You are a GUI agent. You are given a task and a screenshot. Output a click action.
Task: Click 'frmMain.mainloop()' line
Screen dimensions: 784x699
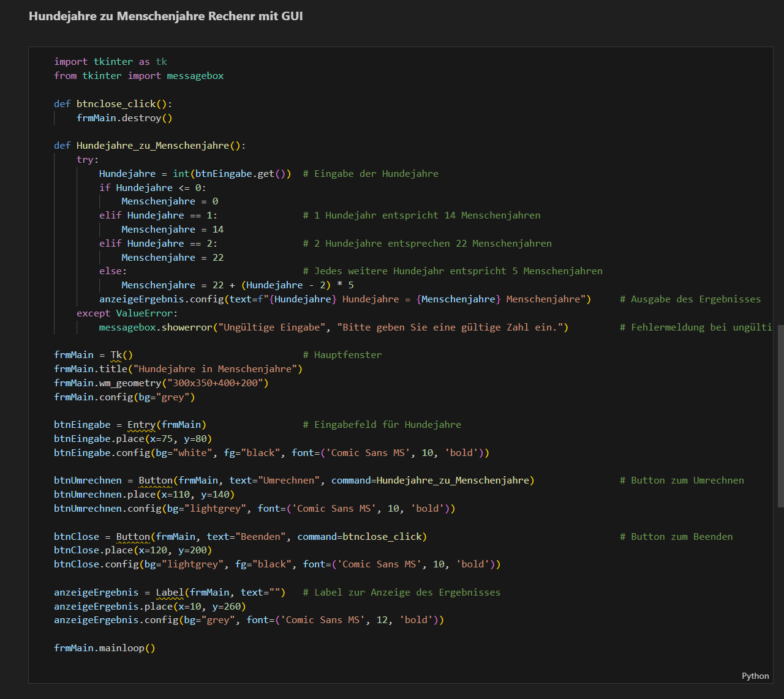[x=105, y=648]
